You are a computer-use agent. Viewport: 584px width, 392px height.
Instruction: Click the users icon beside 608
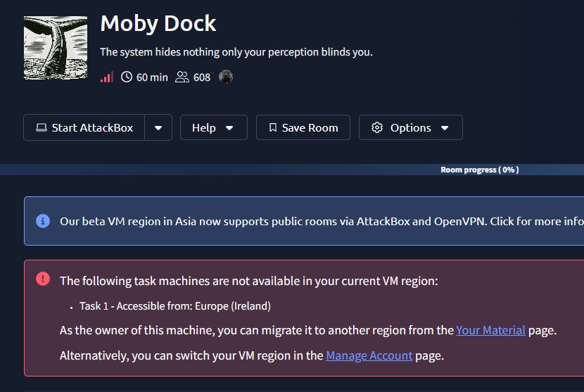(182, 77)
